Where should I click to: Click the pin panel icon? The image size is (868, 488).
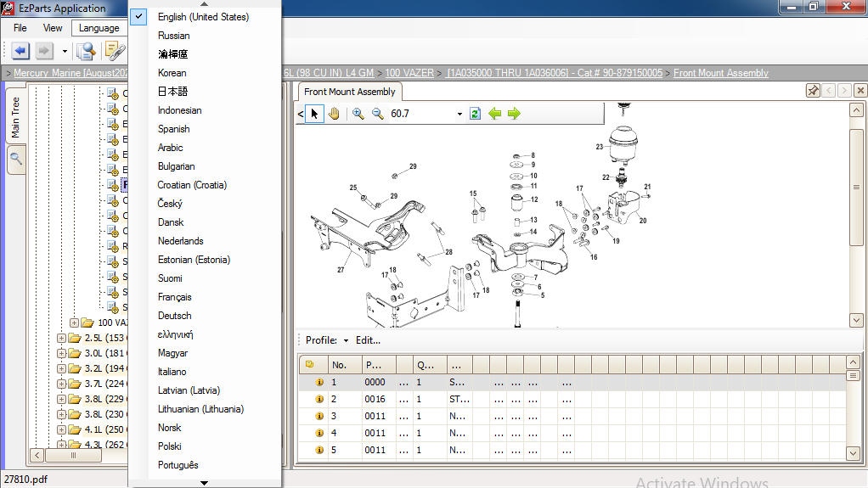click(x=813, y=90)
